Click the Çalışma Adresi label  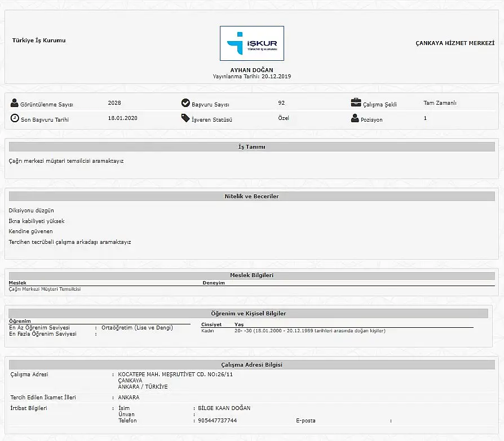click(29, 374)
